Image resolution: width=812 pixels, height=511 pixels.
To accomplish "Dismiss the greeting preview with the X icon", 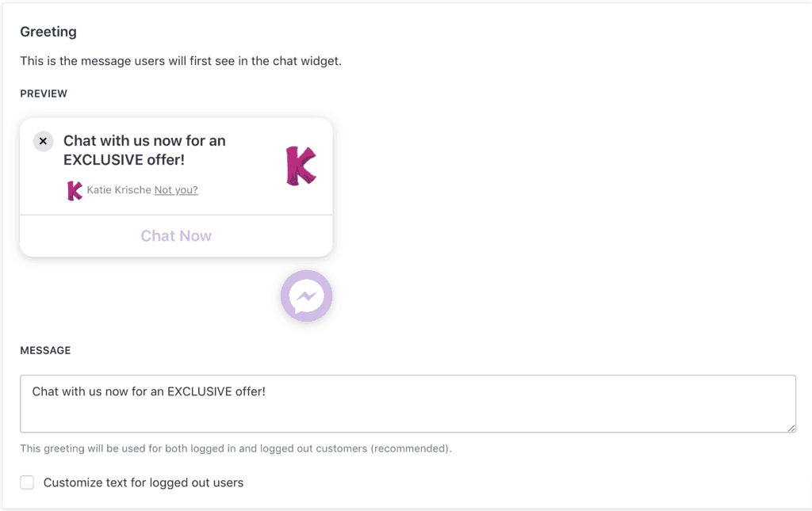I will (43, 141).
